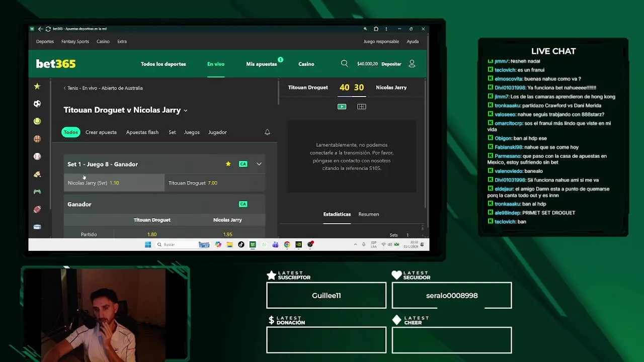Switch to the Crear apuesta tab

(101, 132)
